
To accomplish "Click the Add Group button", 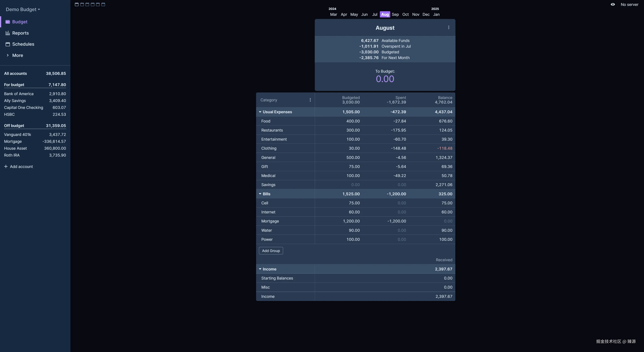I will point(271,251).
